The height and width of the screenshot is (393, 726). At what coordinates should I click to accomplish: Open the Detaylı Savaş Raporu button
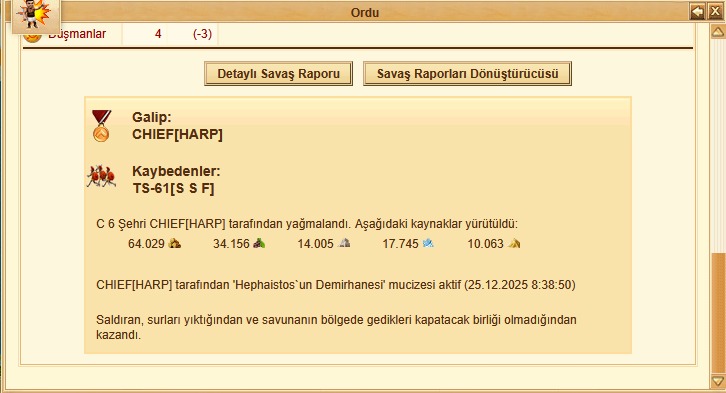pos(278,74)
